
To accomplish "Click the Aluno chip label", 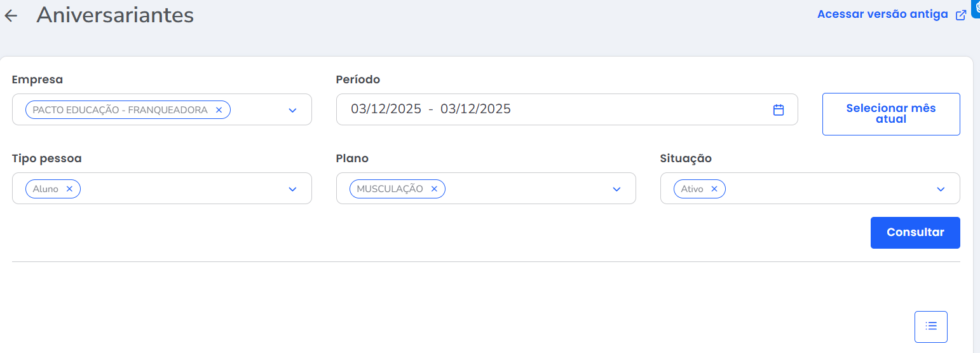I will pyautogui.click(x=46, y=189).
